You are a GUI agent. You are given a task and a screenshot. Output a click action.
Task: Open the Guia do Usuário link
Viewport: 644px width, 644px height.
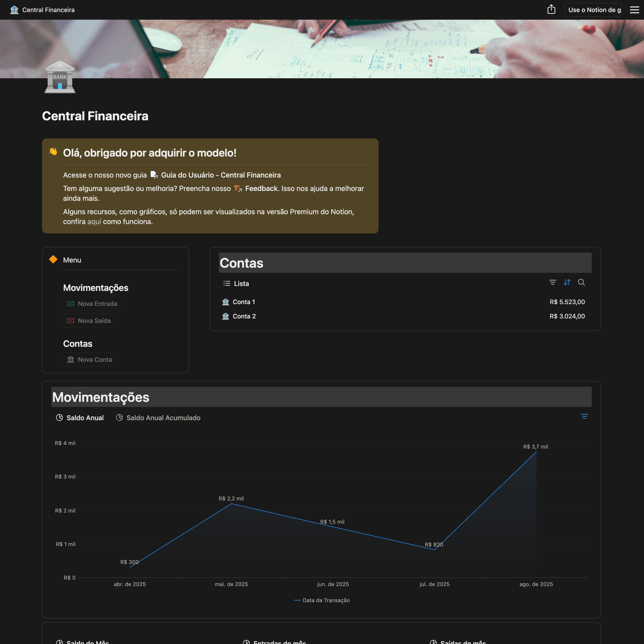point(221,175)
